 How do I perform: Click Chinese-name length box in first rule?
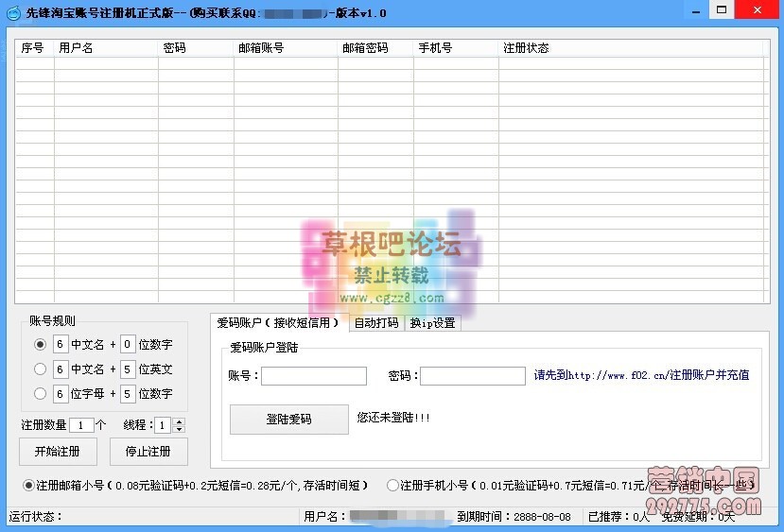[61, 344]
